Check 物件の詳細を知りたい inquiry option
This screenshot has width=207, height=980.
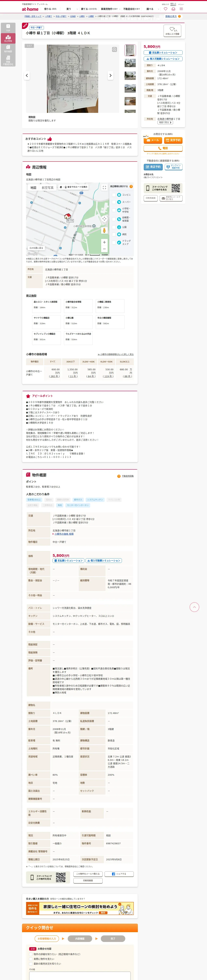31,954
